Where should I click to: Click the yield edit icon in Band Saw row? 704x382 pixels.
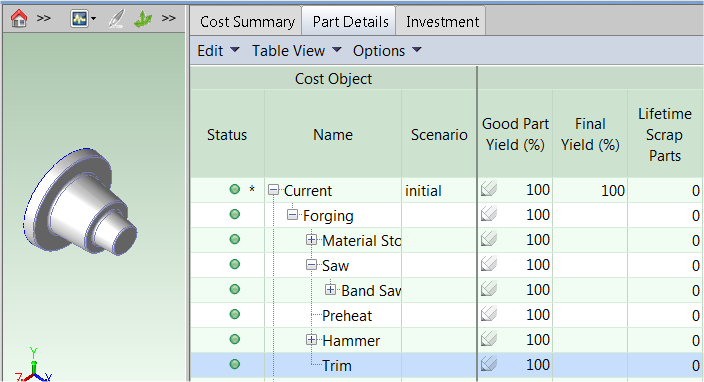click(x=489, y=289)
